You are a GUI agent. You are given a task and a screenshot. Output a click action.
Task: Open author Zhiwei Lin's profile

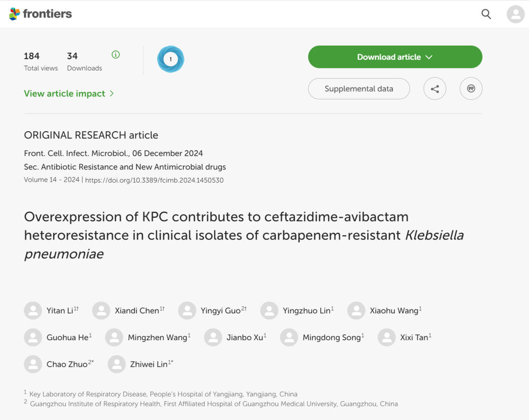pos(148,364)
